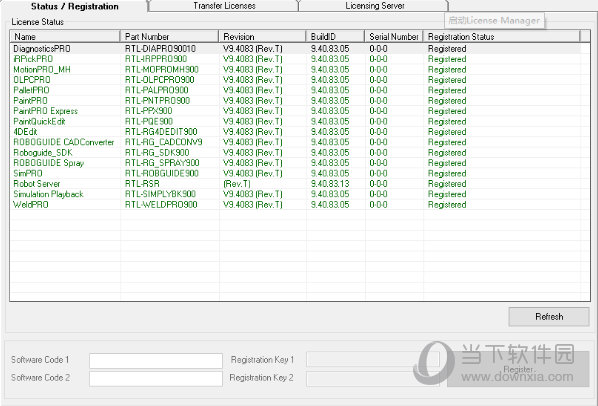Sort by the Part Number column header
This screenshot has width=598, height=406.
[x=169, y=37]
